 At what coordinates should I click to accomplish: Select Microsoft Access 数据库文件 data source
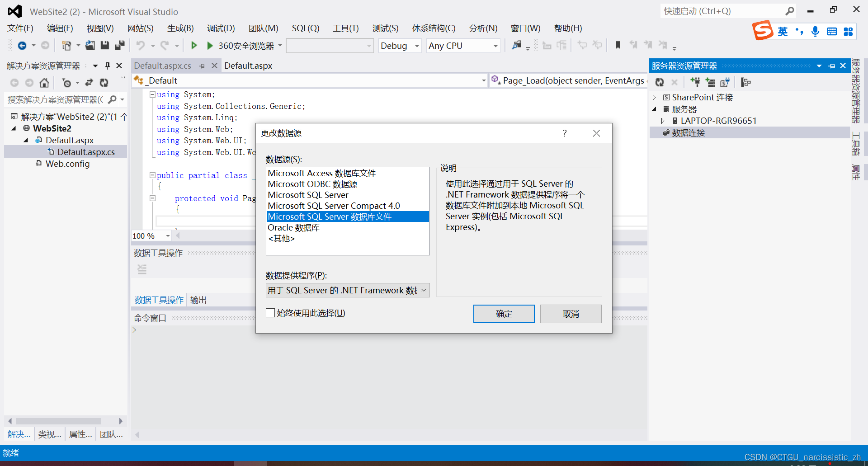(347, 173)
